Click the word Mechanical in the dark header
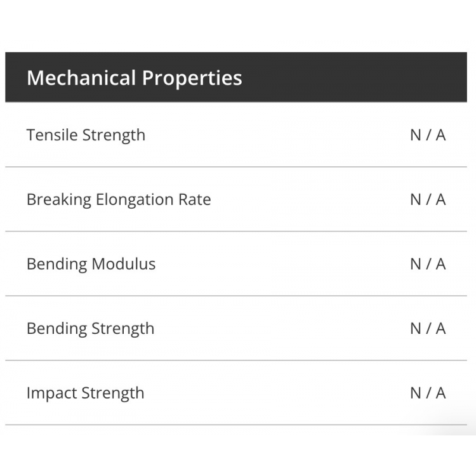This screenshot has height=476, width=476. [x=81, y=77]
